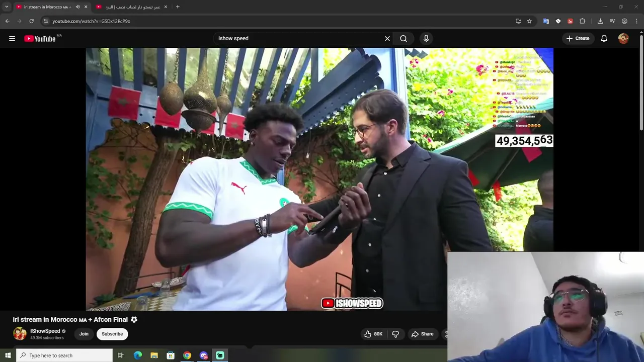644x362 pixels.
Task: Switch to Chrome in the taskbar
Action: tap(187, 355)
